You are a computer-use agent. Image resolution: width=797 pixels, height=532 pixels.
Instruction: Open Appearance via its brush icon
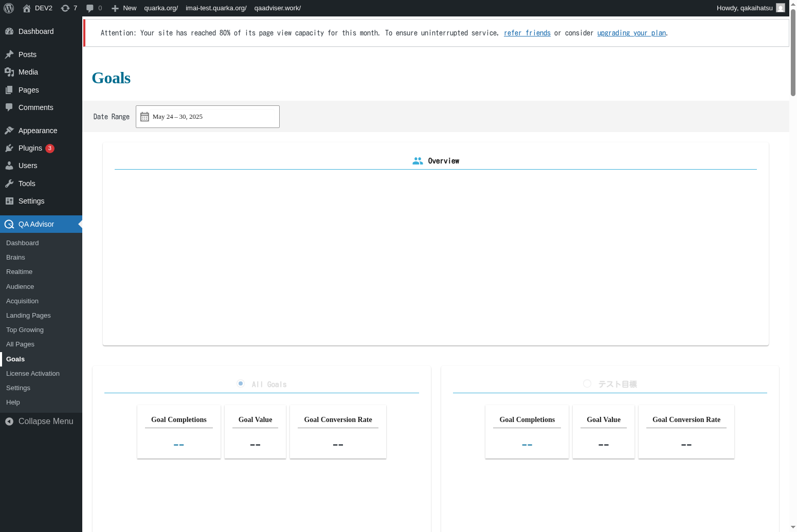tap(9, 131)
